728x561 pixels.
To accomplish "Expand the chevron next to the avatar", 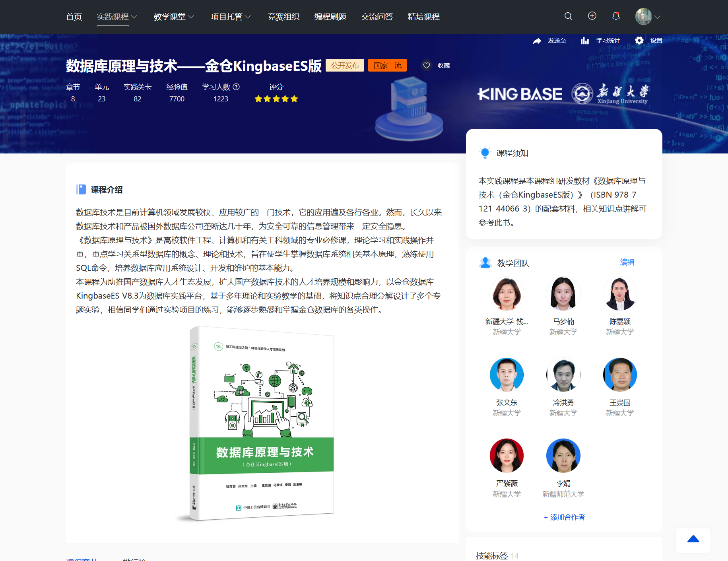I will coord(657,17).
